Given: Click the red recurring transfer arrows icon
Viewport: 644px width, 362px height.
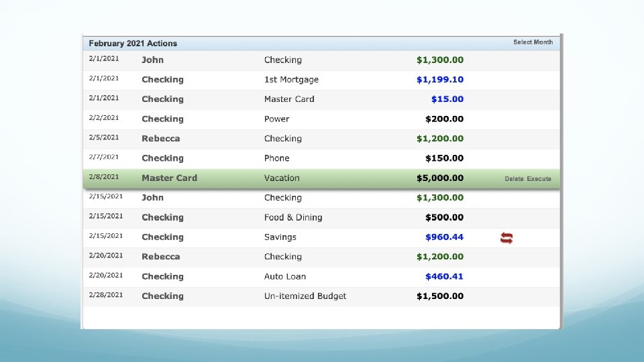Looking at the screenshot, I should coord(506,237).
